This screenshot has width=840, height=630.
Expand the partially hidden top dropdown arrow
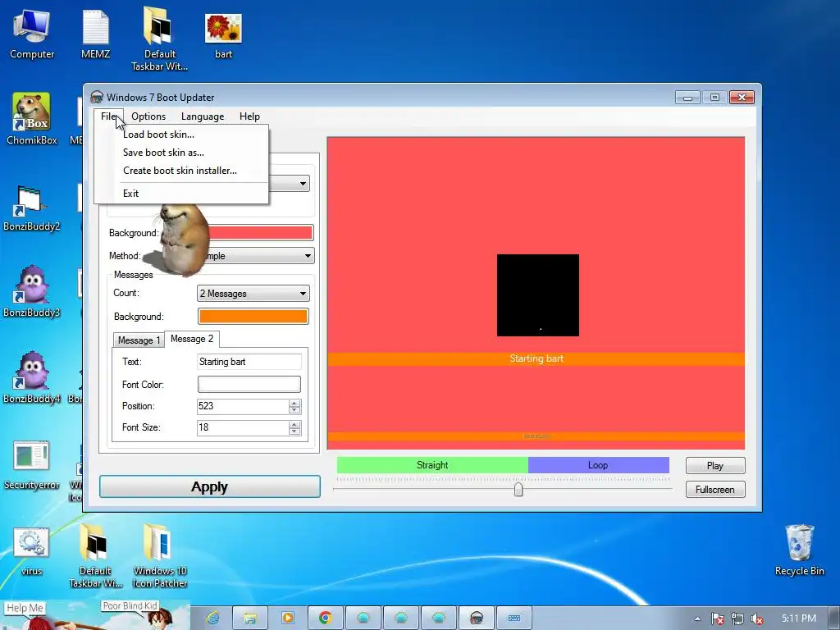click(303, 184)
